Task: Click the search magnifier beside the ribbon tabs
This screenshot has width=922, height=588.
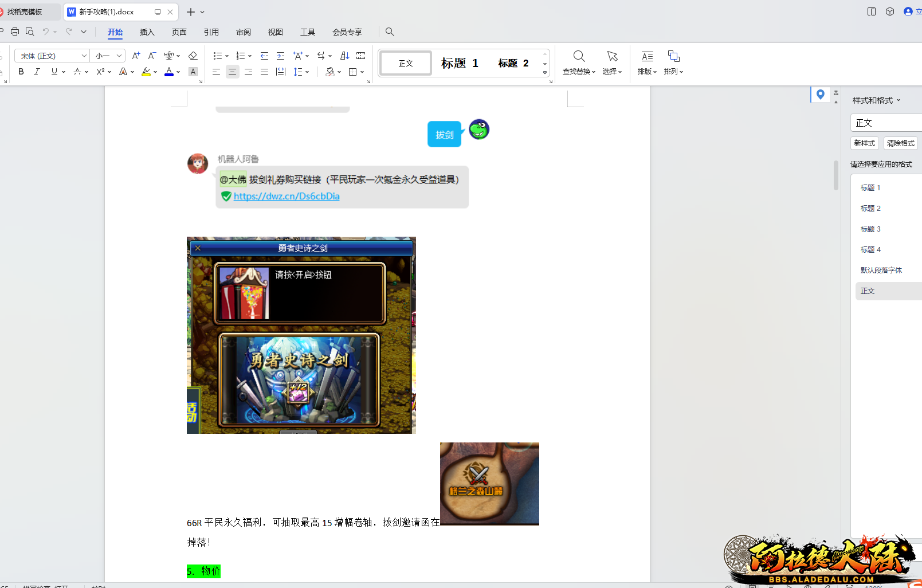Action: (x=390, y=32)
